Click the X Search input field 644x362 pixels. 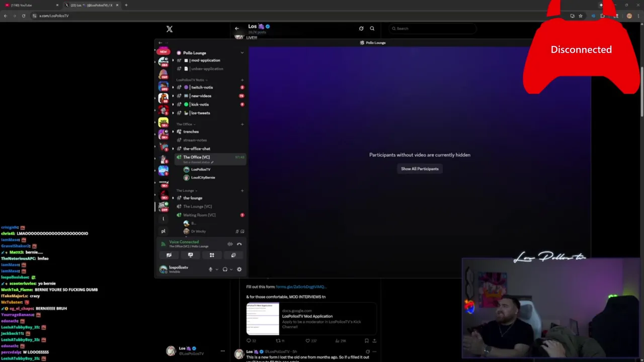pos(432,29)
